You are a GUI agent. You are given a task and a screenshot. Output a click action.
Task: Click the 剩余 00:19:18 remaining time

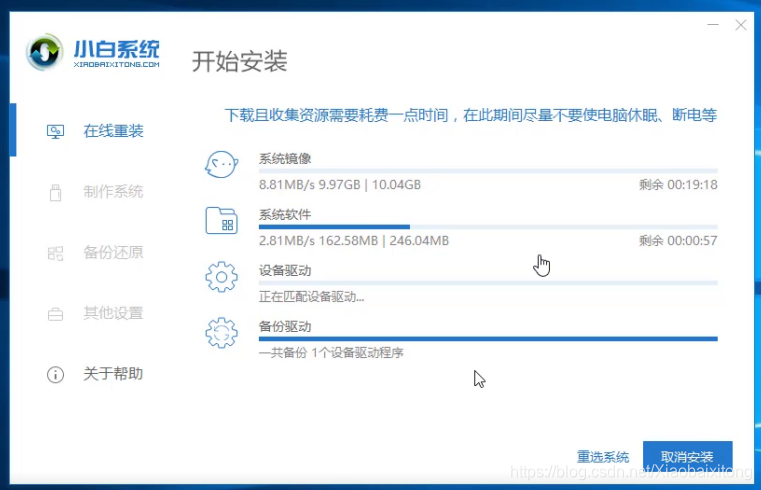[678, 185]
